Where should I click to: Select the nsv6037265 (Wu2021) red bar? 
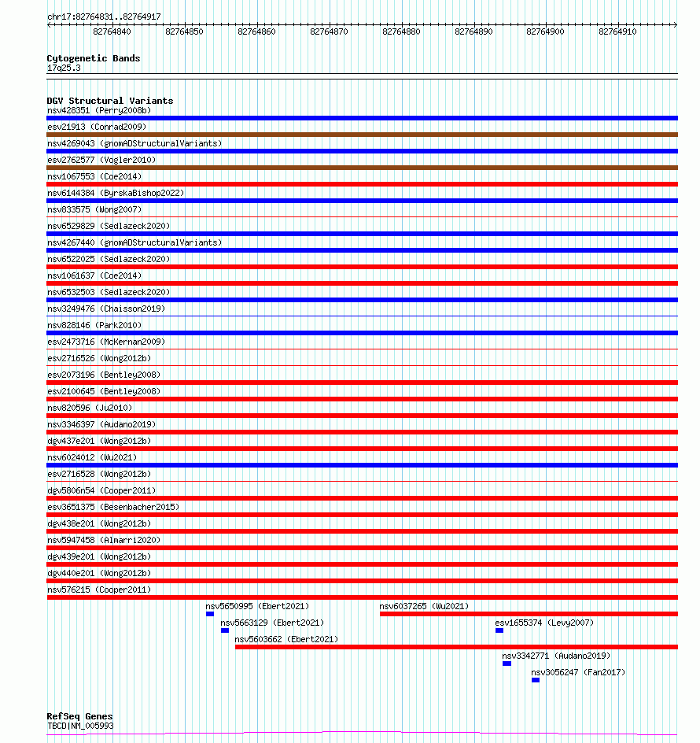529,614
